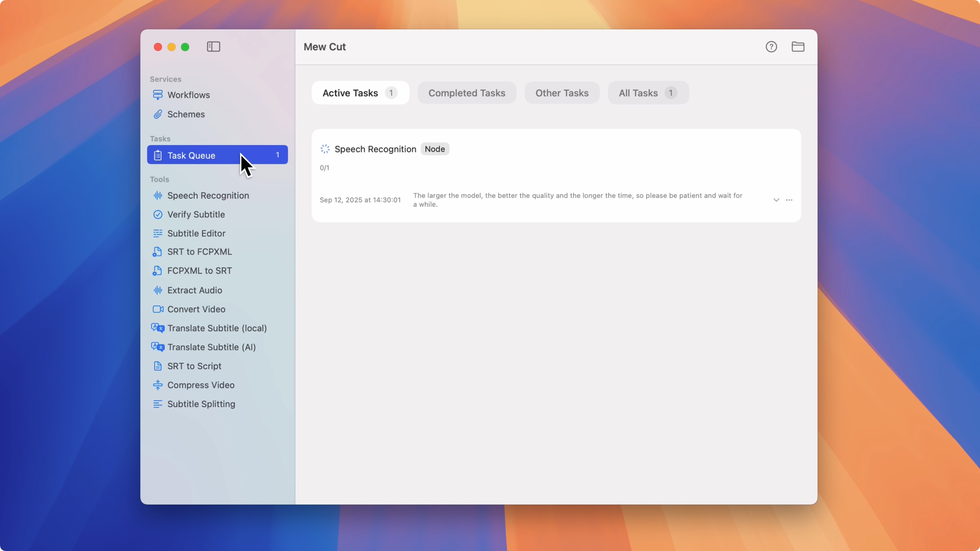Select the Verify Subtitle tool
The height and width of the screenshot is (551, 980).
[196, 214]
